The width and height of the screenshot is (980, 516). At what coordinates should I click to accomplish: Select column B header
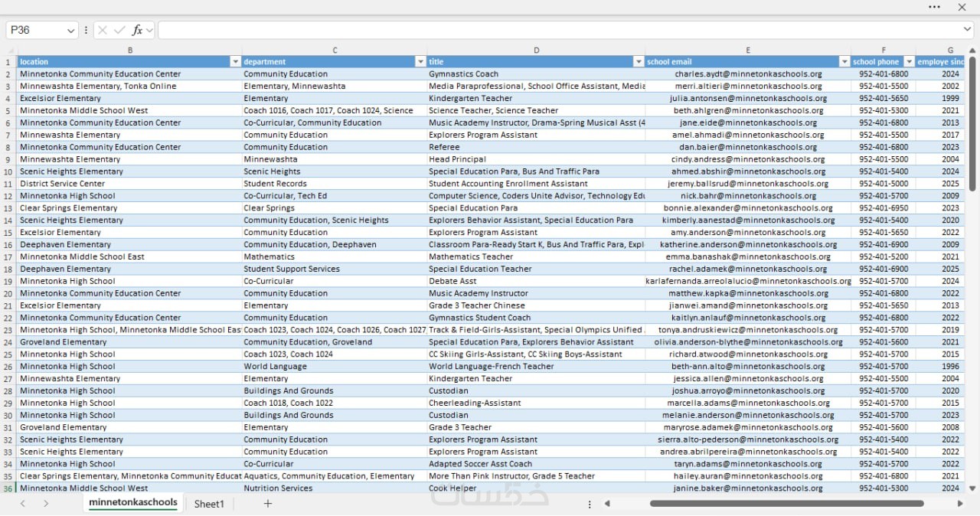point(129,50)
